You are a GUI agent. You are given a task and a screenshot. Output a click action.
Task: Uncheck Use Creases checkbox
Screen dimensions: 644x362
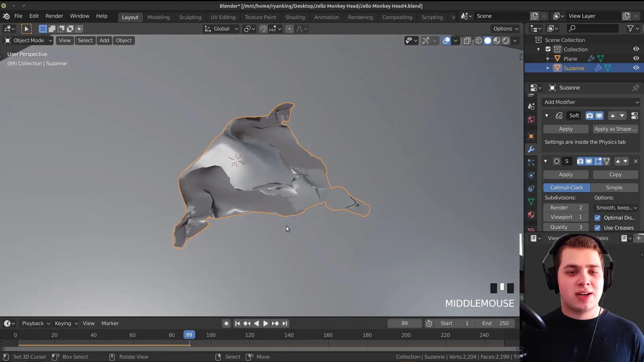597,228
